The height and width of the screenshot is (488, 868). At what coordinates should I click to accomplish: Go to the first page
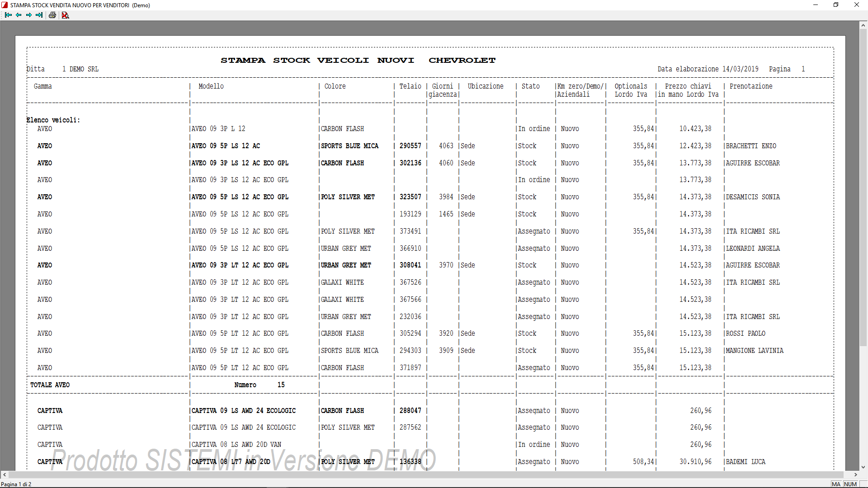[8, 15]
